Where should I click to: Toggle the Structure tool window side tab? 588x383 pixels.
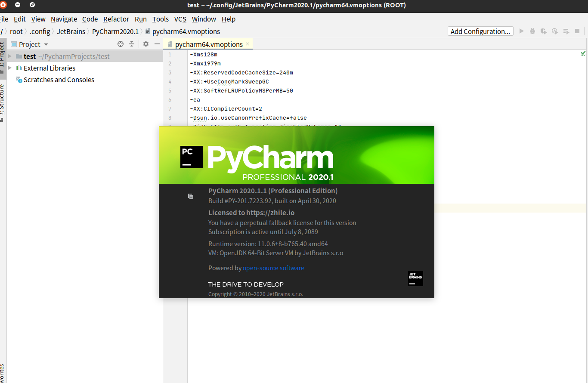tap(2, 101)
